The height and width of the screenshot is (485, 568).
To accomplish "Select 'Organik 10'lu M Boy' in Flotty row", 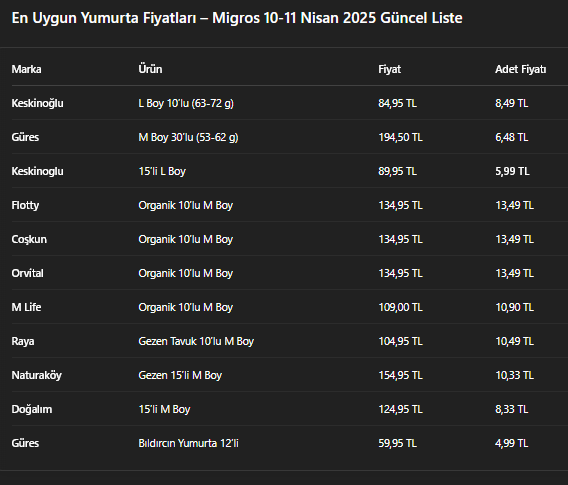I will 185,205.
